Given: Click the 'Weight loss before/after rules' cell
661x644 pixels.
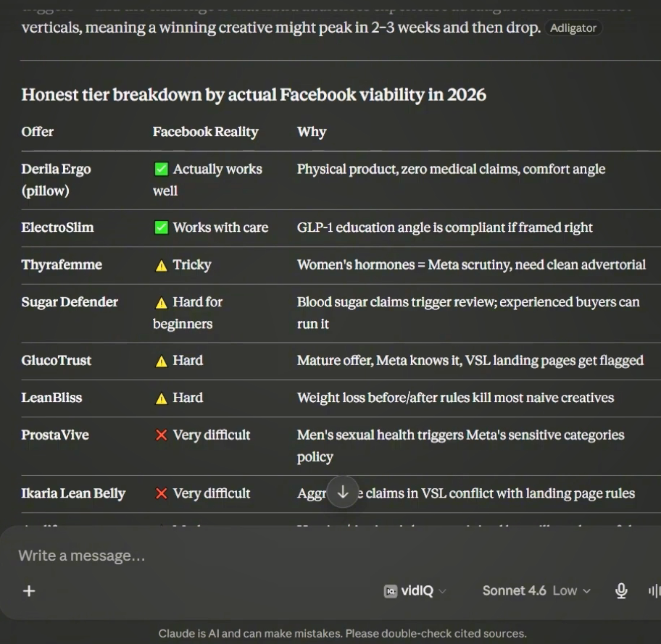Looking at the screenshot, I should 455,398.
